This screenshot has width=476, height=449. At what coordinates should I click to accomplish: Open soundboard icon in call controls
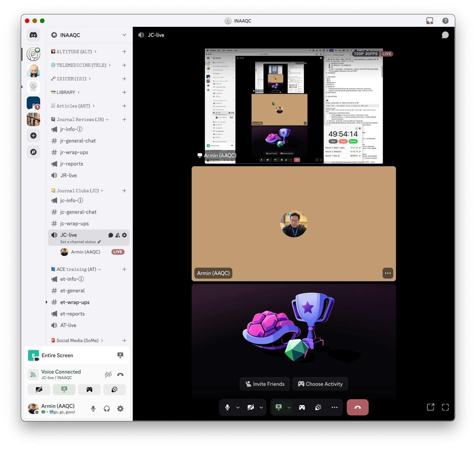318,407
